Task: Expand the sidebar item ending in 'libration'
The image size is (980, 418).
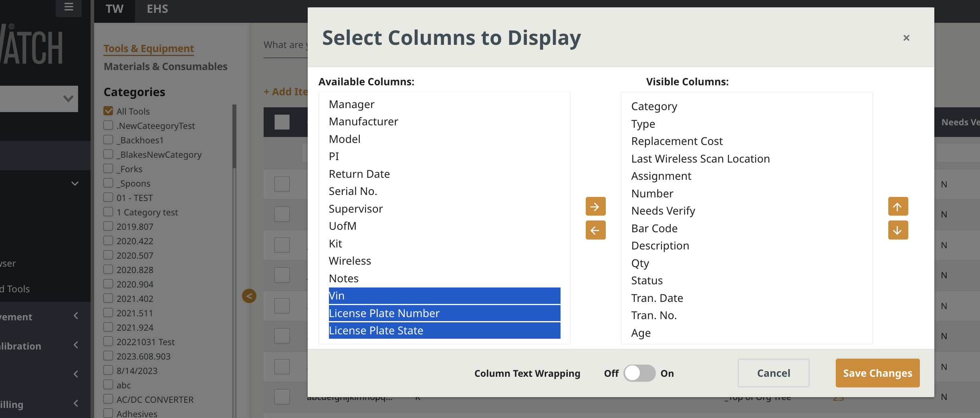Action: 76,346
